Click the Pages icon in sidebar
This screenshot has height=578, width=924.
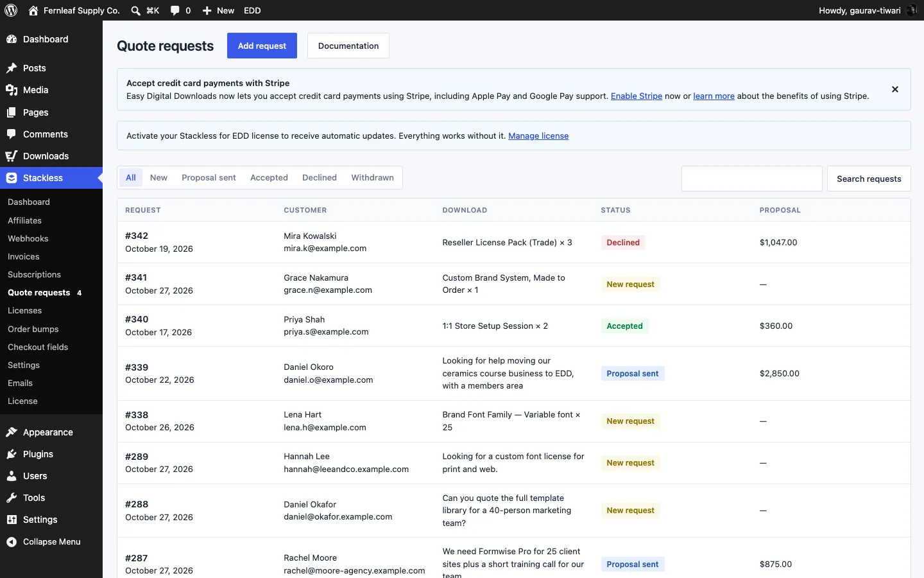pos(12,112)
